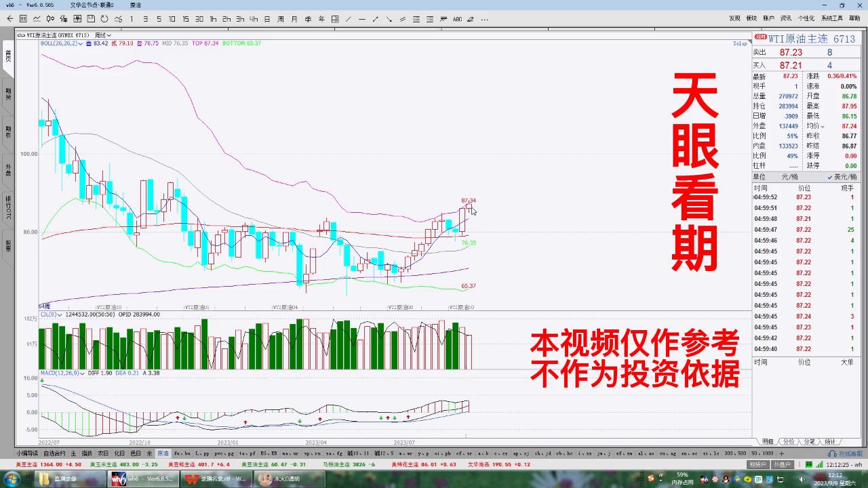Click the 均价 dropdown arrow
Viewport: 868px width, 488px height.
coord(823,125)
